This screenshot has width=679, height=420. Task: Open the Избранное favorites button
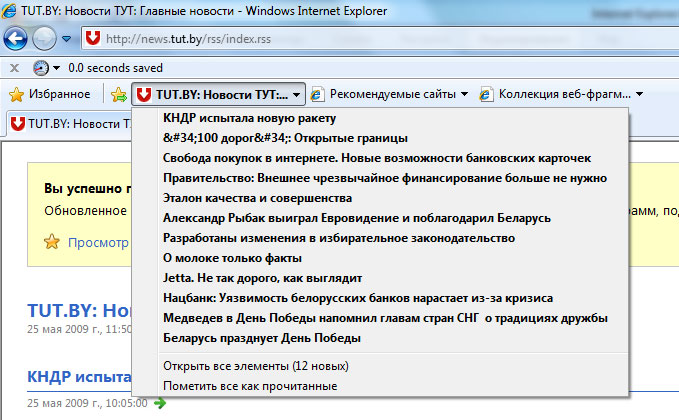[50, 94]
